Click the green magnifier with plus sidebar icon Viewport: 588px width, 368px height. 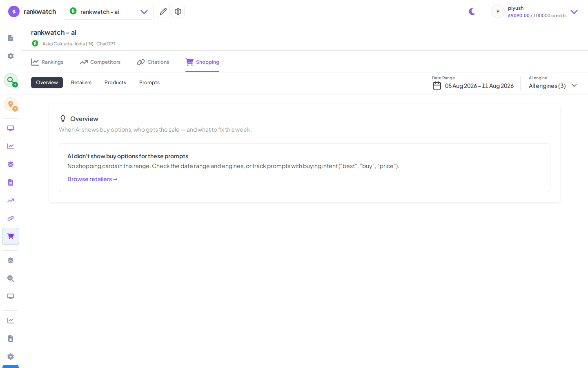11,80
